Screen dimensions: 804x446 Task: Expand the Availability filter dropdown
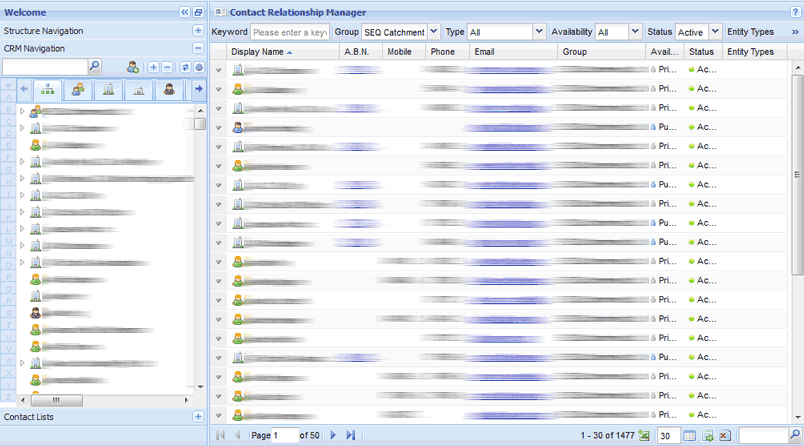[x=636, y=32]
